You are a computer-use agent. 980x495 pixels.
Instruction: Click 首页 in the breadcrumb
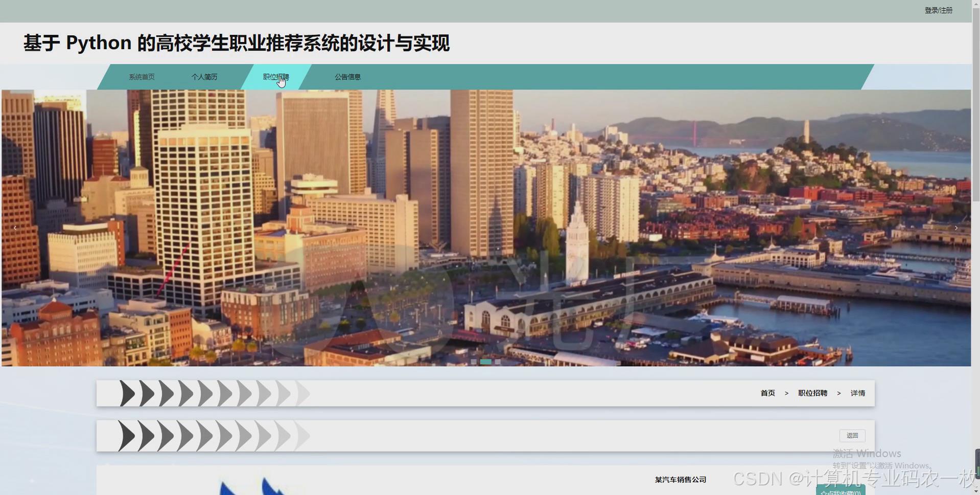click(x=767, y=393)
